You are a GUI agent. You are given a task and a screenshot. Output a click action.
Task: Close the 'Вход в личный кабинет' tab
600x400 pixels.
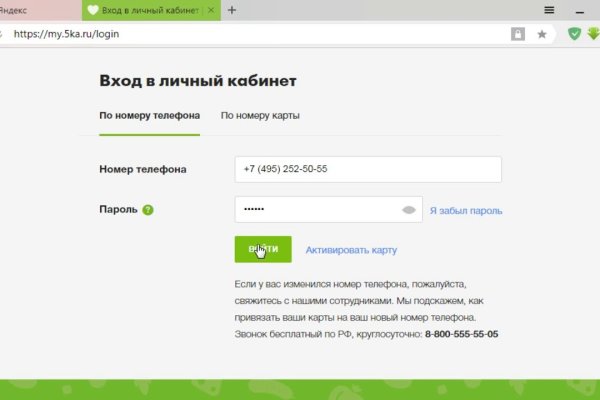point(211,10)
